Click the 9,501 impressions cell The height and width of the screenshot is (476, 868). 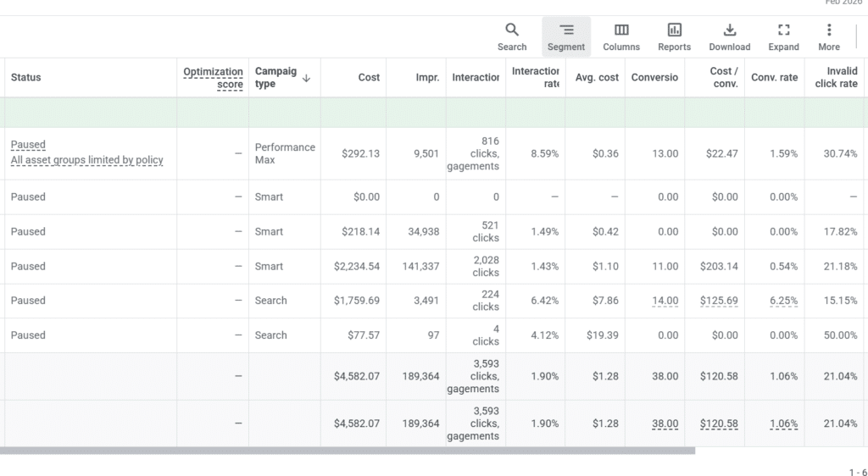coord(426,153)
